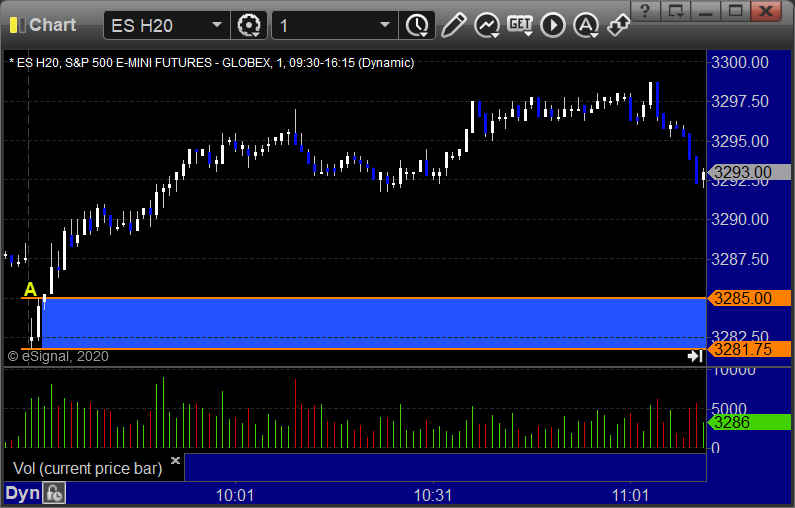Open the circled A alerts icon

[x=586, y=25]
